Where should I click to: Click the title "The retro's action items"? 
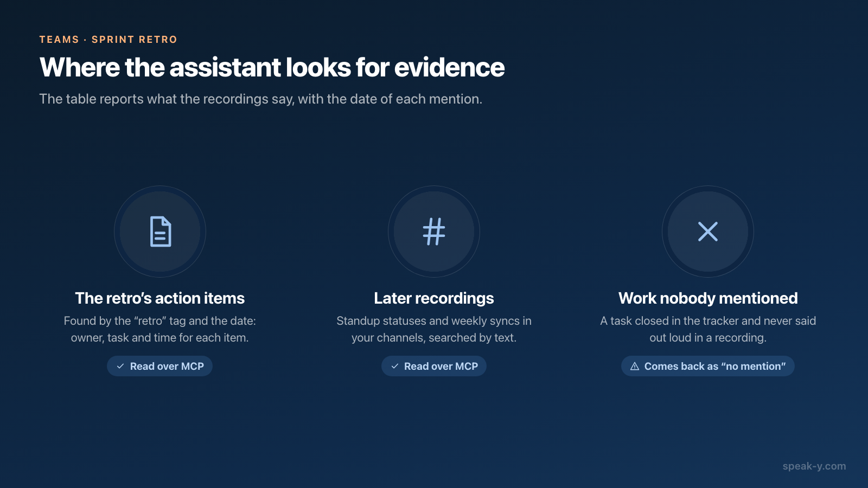pyautogui.click(x=160, y=298)
